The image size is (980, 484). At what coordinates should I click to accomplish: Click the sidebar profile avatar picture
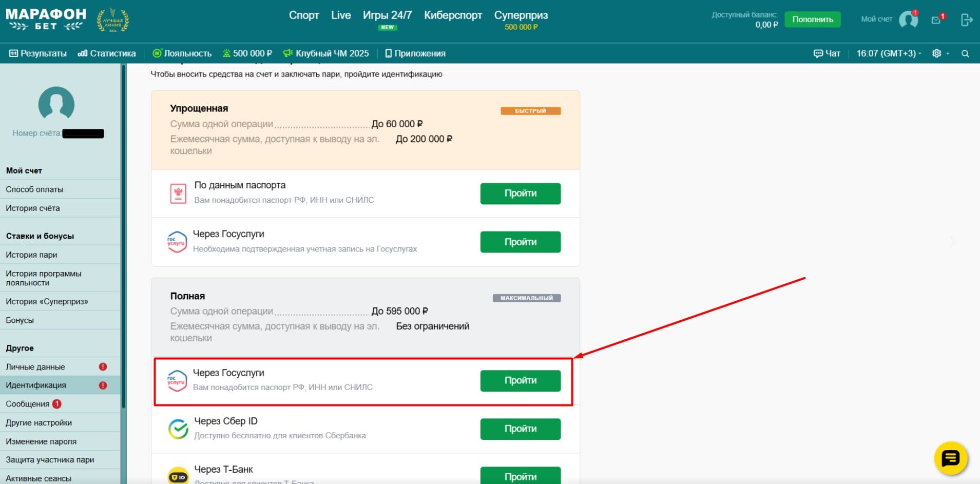56,104
